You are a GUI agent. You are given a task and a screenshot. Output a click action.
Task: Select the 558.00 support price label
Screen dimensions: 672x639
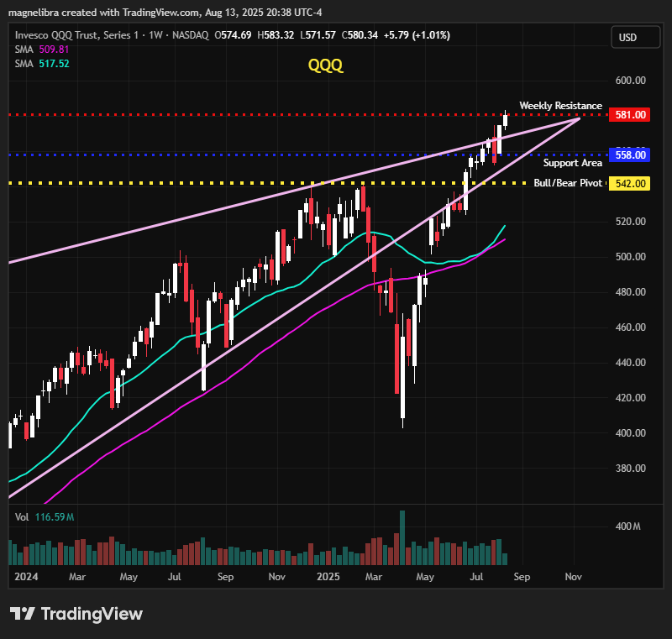tap(629, 155)
